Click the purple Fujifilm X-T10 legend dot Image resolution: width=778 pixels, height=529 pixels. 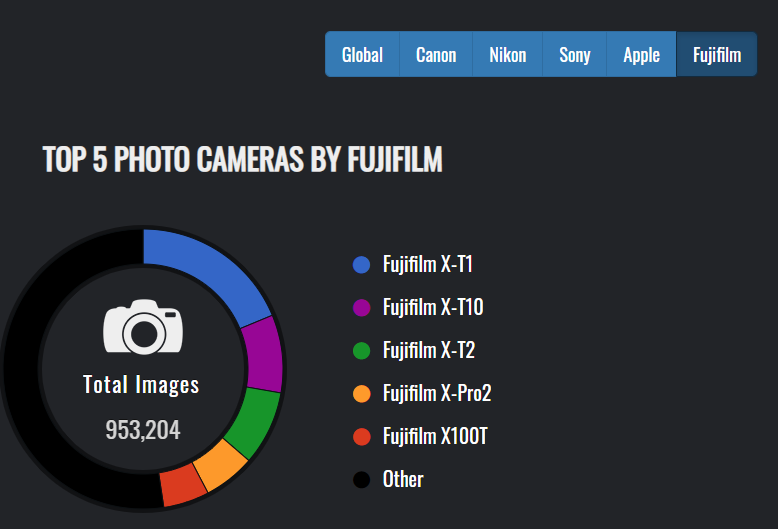point(361,308)
